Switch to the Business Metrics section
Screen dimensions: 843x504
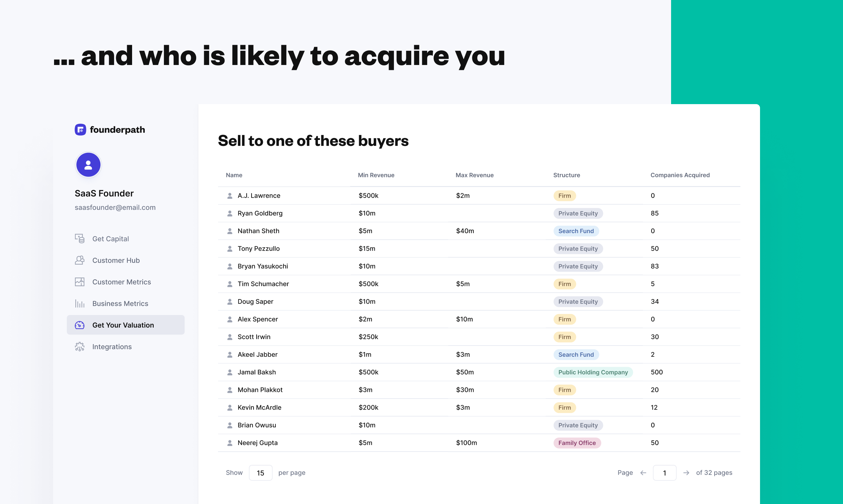(x=120, y=303)
